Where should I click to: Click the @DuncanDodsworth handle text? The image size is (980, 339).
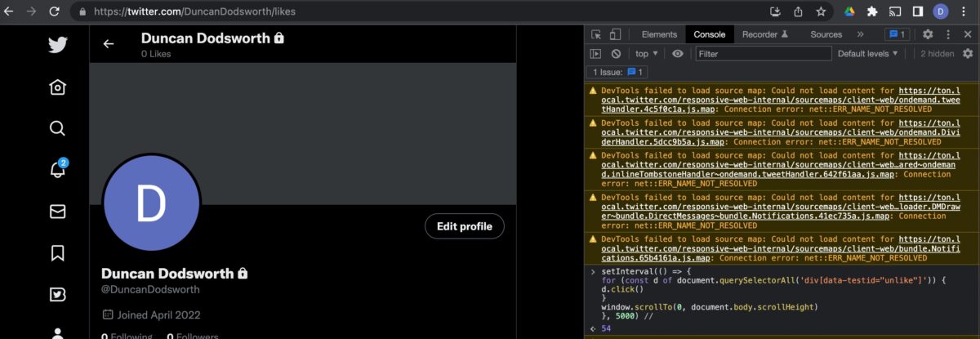pos(150,289)
